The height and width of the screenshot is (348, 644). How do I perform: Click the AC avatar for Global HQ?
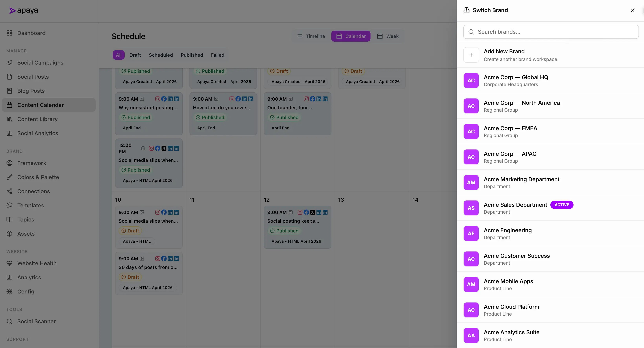(x=471, y=80)
